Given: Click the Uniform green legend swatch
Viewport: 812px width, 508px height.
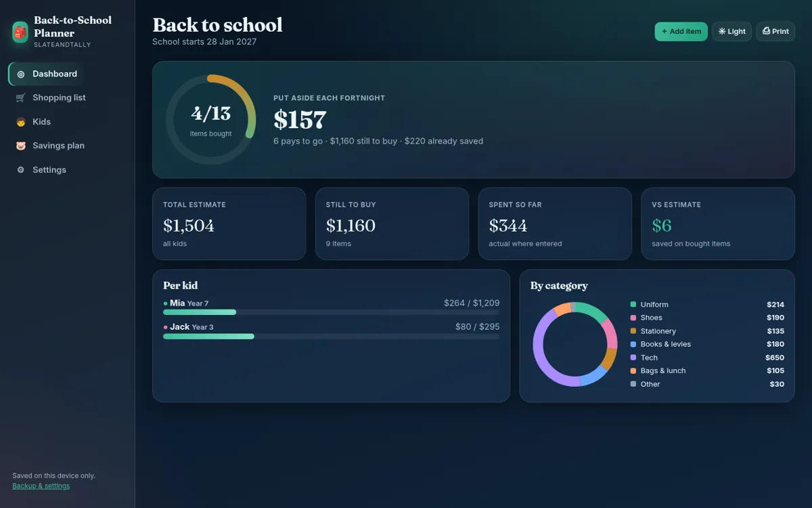Looking at the screenshot, I should coord(633,305).
